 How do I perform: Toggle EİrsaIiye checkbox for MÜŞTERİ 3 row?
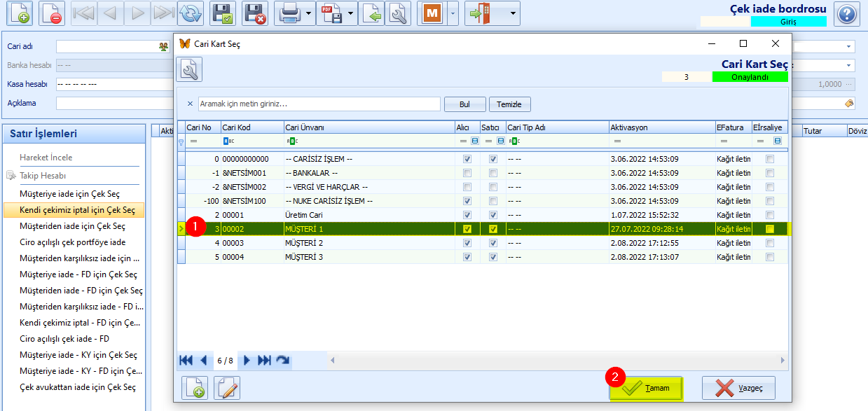tap(770, 257)
